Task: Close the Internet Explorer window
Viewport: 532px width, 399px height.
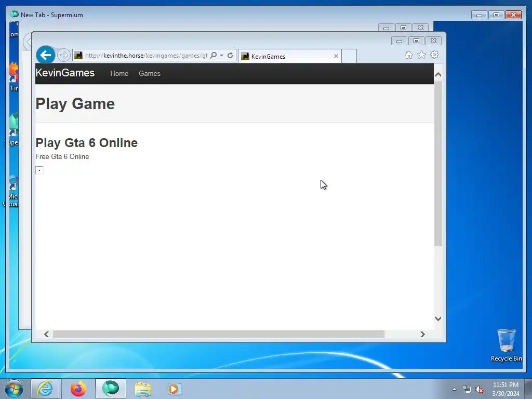Action: pos(433,41)
